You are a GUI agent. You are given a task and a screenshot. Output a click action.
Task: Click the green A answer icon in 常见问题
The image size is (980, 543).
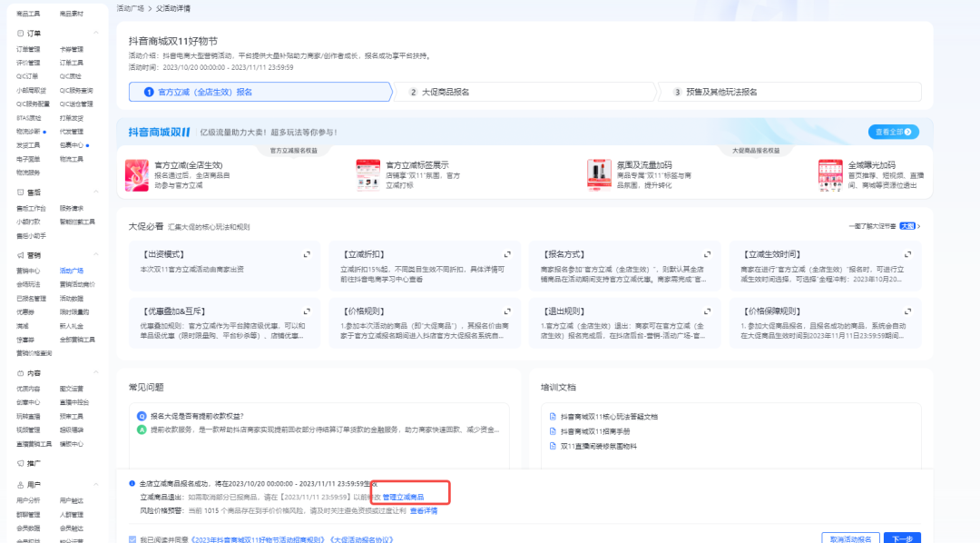coord(142,429)
